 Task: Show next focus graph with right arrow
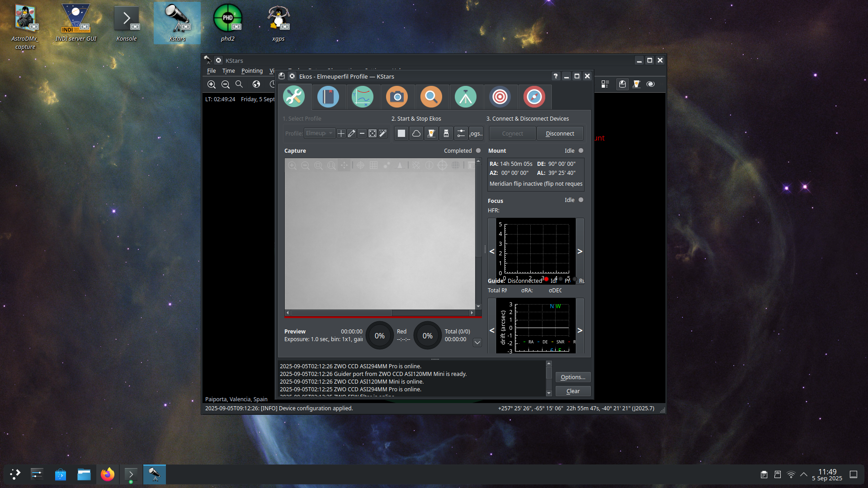click(x=580, y=251)
